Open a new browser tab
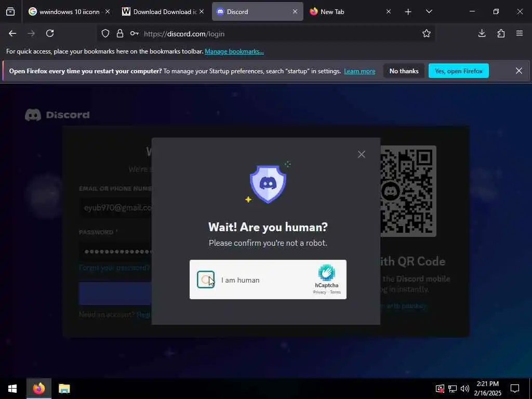 pyautogui.click(x=408, y=12)
